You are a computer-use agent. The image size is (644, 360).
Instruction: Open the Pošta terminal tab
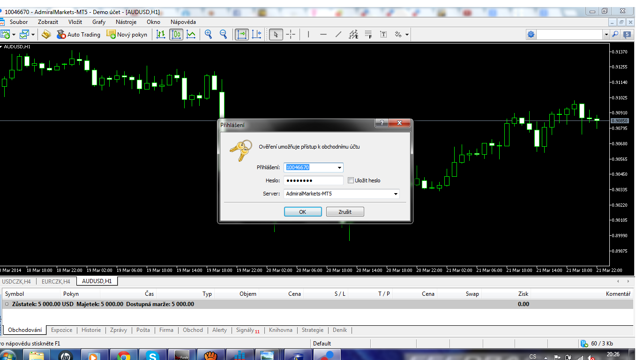pos(143,330)
